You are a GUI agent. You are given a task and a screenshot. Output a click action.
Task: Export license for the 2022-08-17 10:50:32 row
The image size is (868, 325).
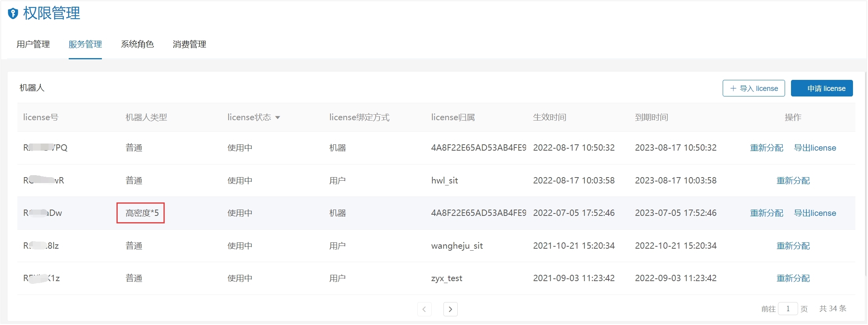815,148
